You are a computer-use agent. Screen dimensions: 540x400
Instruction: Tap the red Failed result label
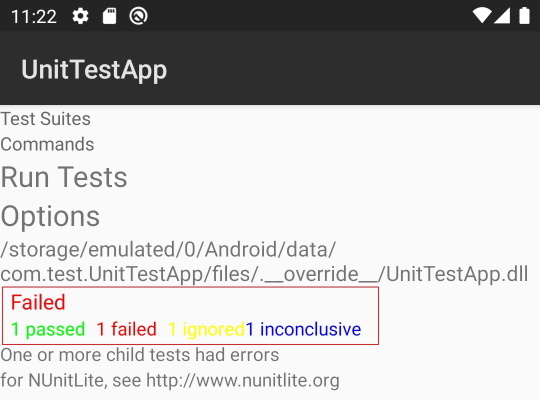tap(38, 302)
